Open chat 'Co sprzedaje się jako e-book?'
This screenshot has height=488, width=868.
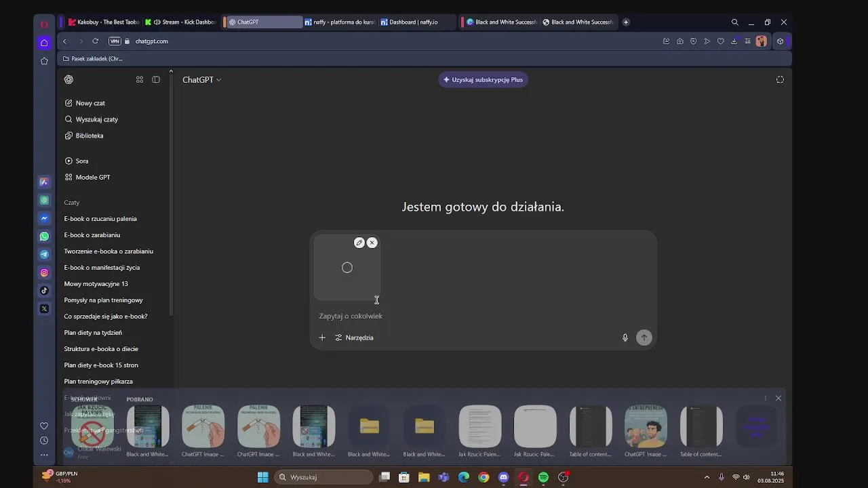click(x=106, y=317)
